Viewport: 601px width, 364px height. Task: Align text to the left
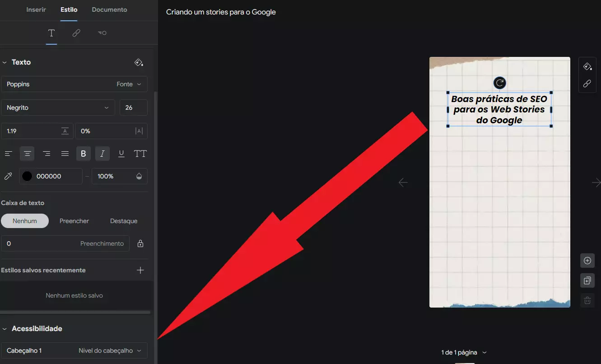pyautogui.click(x=8, y=154)
